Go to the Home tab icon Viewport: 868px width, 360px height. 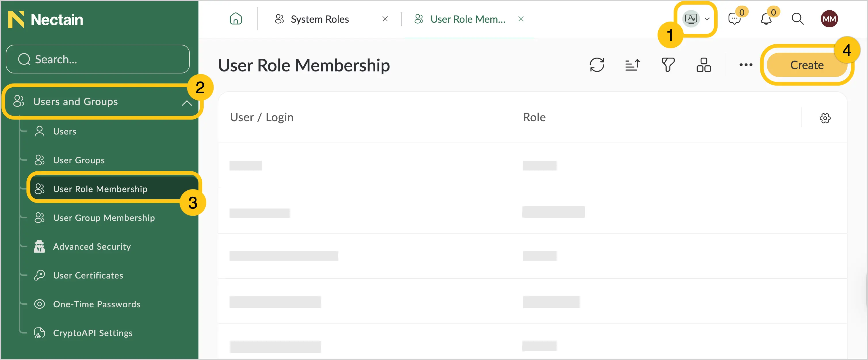[236, 19]
